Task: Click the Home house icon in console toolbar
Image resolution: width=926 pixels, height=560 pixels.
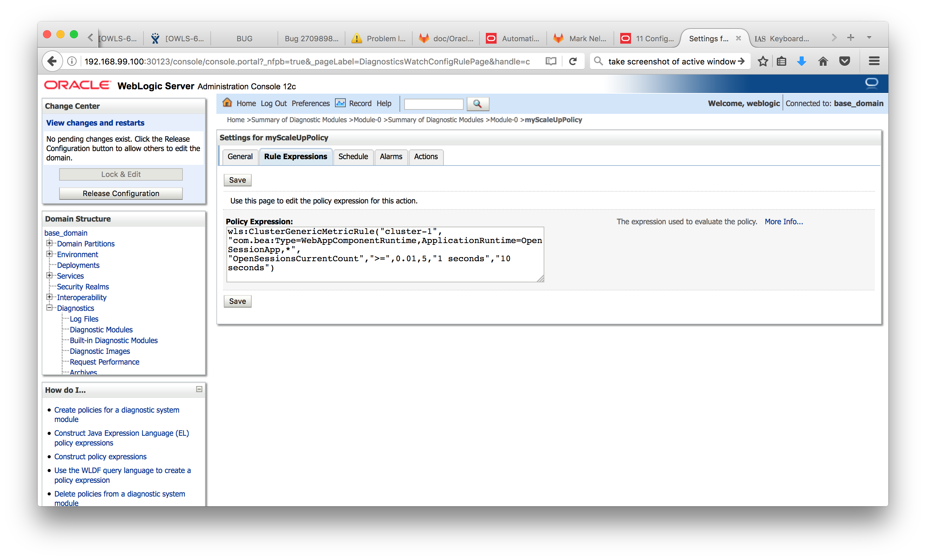Action: [x=227, y=102]
